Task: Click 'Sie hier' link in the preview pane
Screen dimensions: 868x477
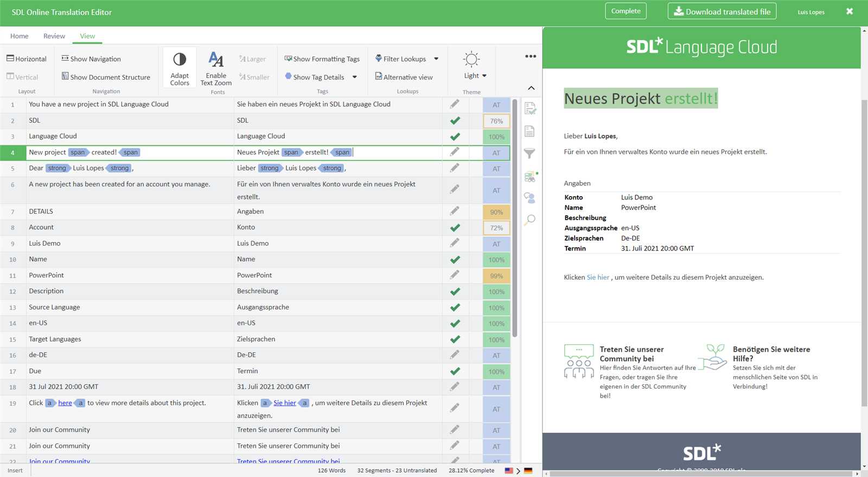Action: (x=598, y=277)
